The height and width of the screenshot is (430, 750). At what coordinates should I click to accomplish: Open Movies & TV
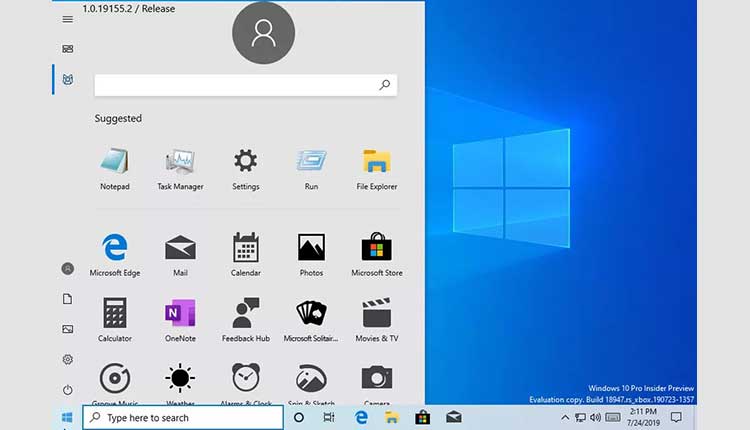[x=376, y=320]
